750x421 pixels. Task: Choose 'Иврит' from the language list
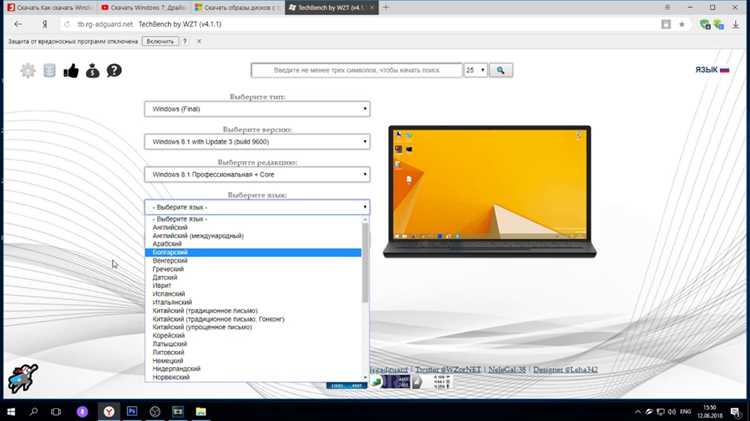point(253,286)
